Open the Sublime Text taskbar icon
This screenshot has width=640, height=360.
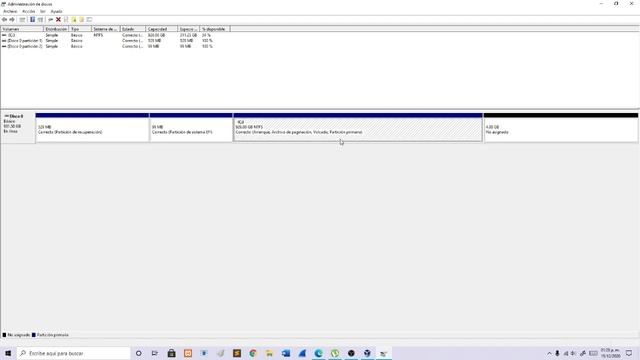click(x=237, y=353)
